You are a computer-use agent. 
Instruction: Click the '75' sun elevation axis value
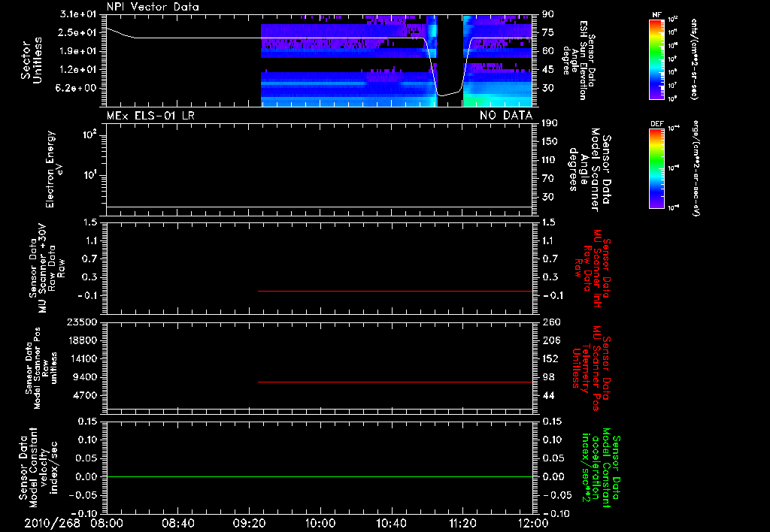click(548, 32)
